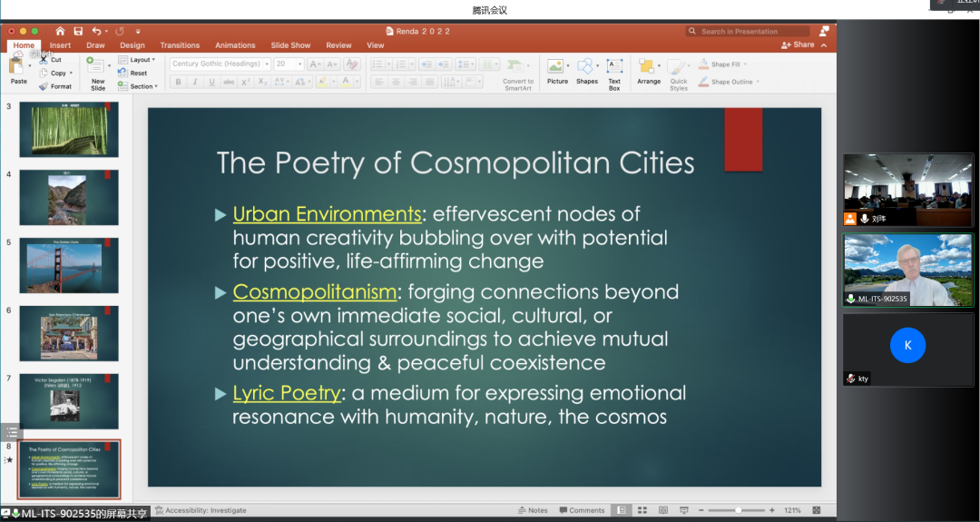Click the Search in Presentation field
The image size is (980, 522).
click(748, 31)
